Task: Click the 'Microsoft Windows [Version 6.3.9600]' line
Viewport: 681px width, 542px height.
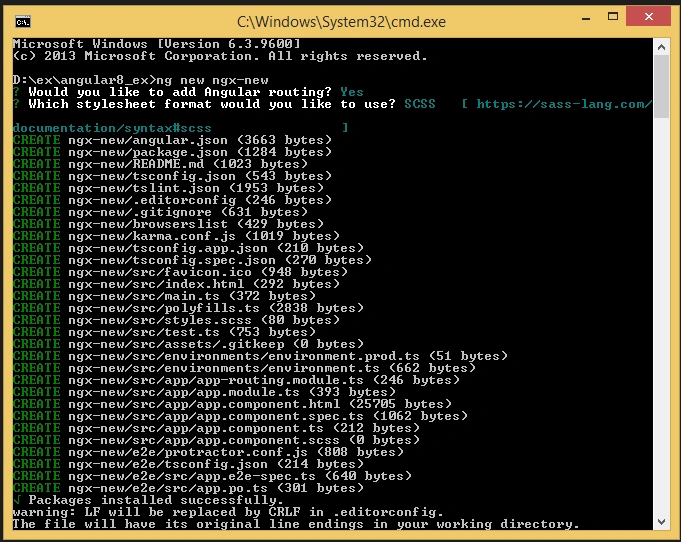Action: [x=156, y=44]
